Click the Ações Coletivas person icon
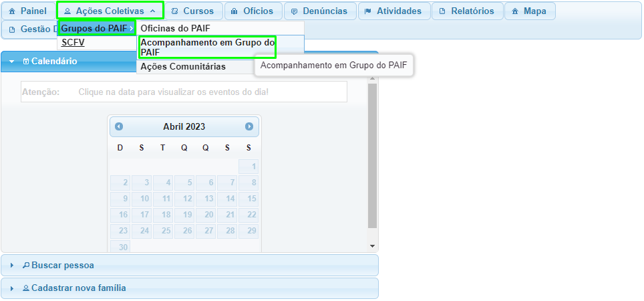Viewport: 644px width, 301px height. click(x=67, y=11)
